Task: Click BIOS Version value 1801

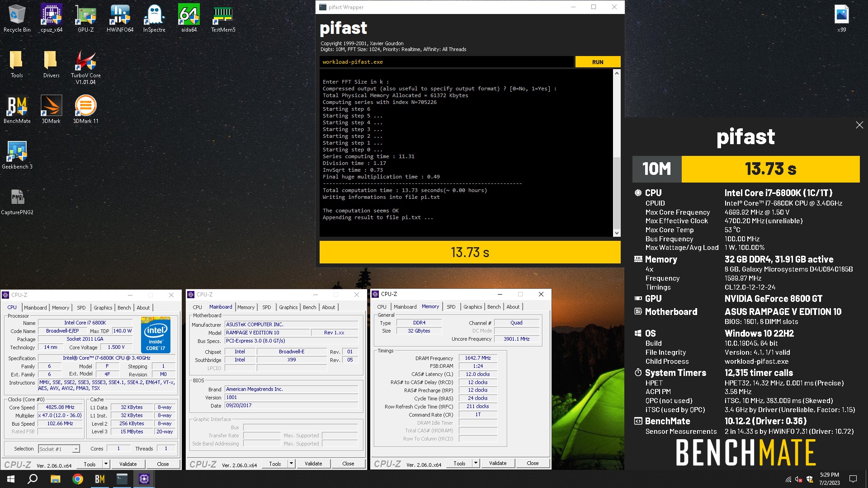Action: click(292, 398)
